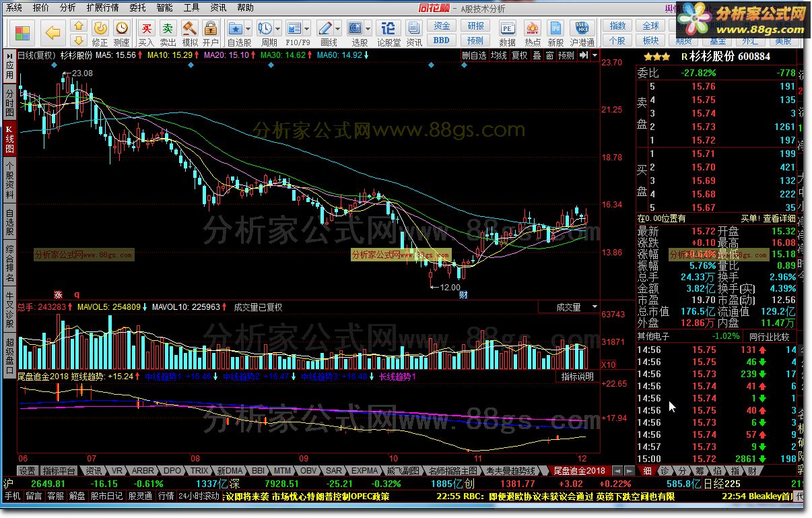This screenshot has height=518, width=812.
Task: Click the X10 volume scale label
Action: pyautogui.click(x=608, y=364)
